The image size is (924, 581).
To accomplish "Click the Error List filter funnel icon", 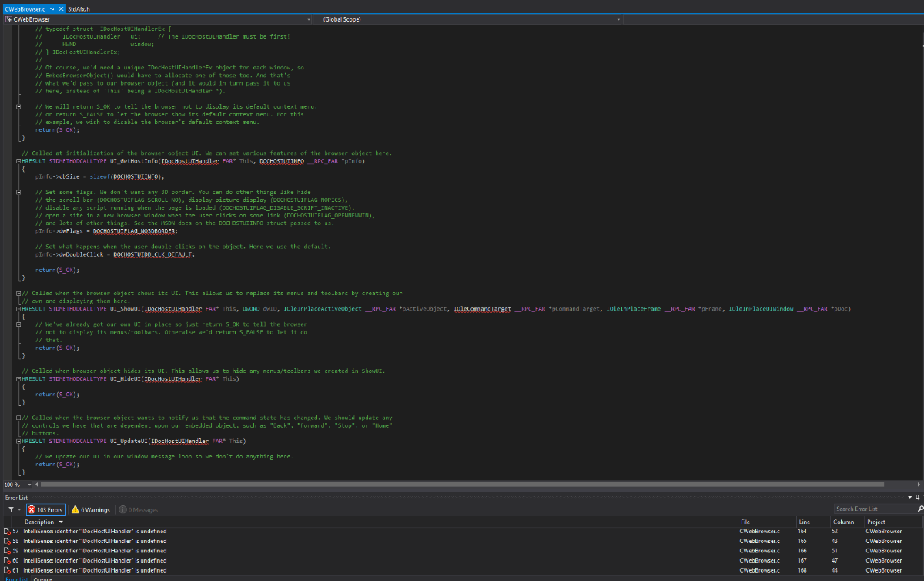I will click(11, 509).
